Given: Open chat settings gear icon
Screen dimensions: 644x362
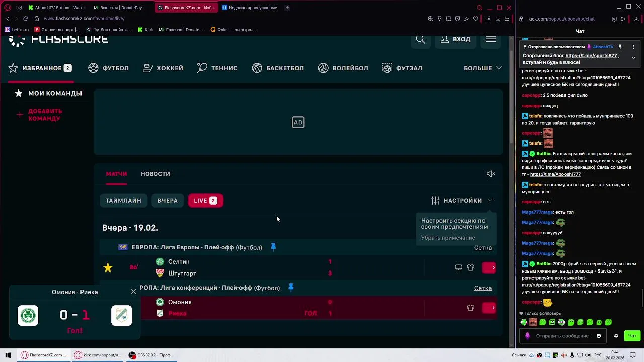Looking at the screenshot, I should pyautogui.click(x=616, y=336).
